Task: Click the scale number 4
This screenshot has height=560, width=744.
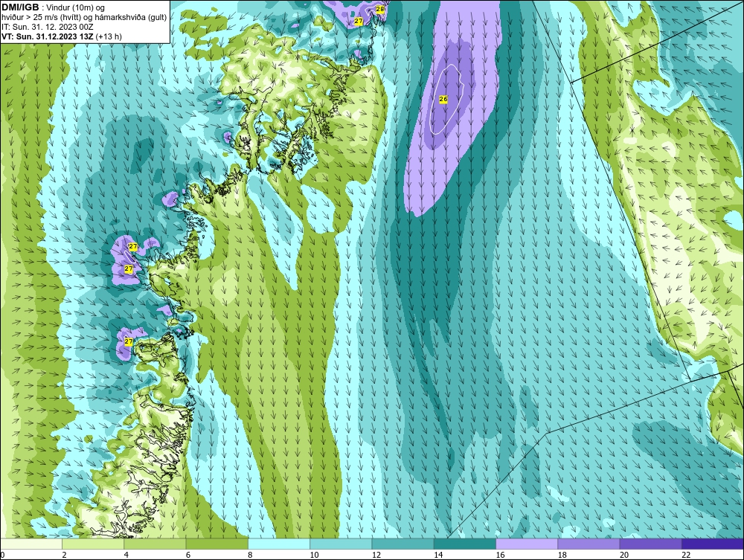Action: pos(126,556)
